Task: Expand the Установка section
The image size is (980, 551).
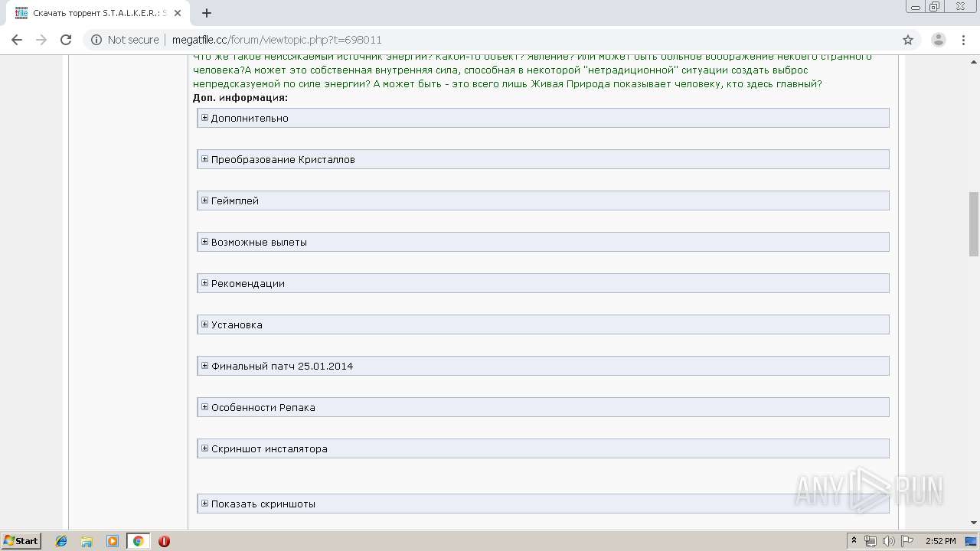Action: pos(543,324)
